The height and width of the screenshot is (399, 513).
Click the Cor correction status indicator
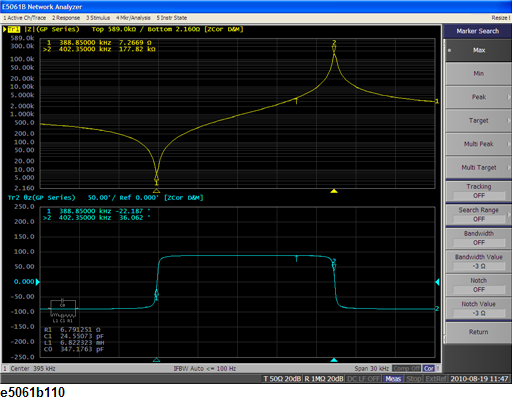[x=429, y=369]
